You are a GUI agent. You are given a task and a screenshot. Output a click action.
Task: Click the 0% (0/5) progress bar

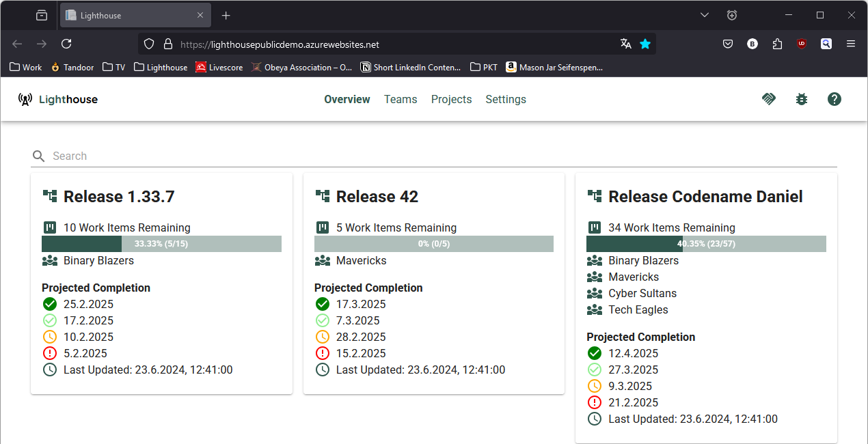[434, 244]
